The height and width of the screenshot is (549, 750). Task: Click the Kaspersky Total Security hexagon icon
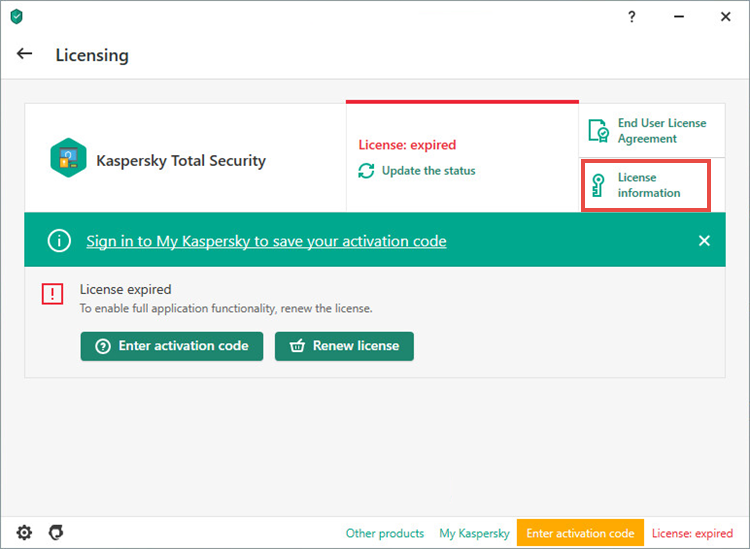pos(68,158)
